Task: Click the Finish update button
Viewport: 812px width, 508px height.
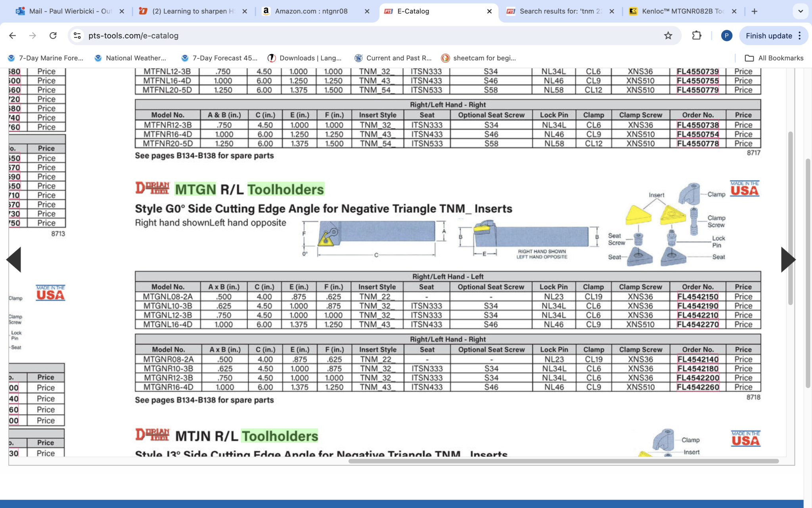Action: tap(768, 36)
